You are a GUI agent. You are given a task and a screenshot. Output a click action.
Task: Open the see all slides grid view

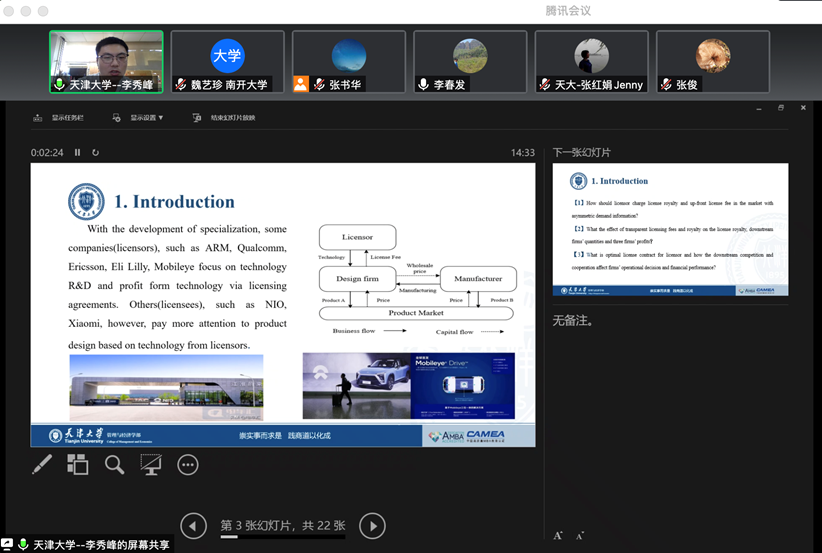pyautogui.click(x=78, y=464)
